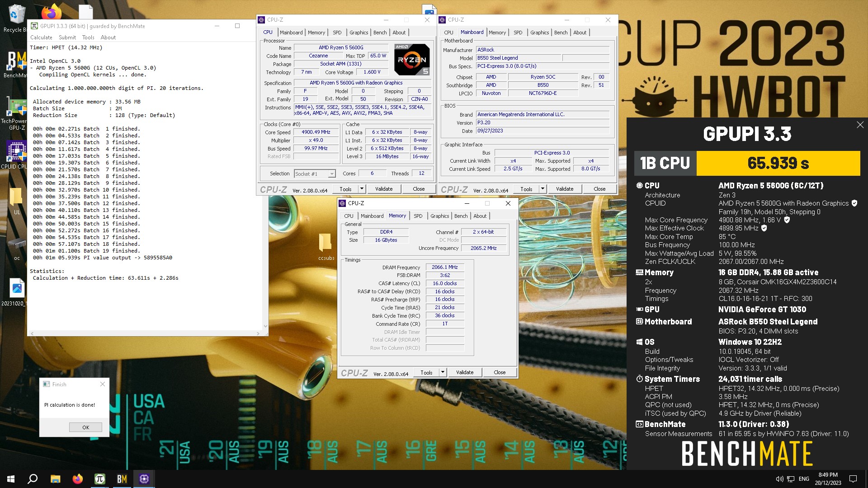This screenshot has height=488, width=868.
Task: Open the notification center icon
Action: pyautogui.click(x=853, y=479)
